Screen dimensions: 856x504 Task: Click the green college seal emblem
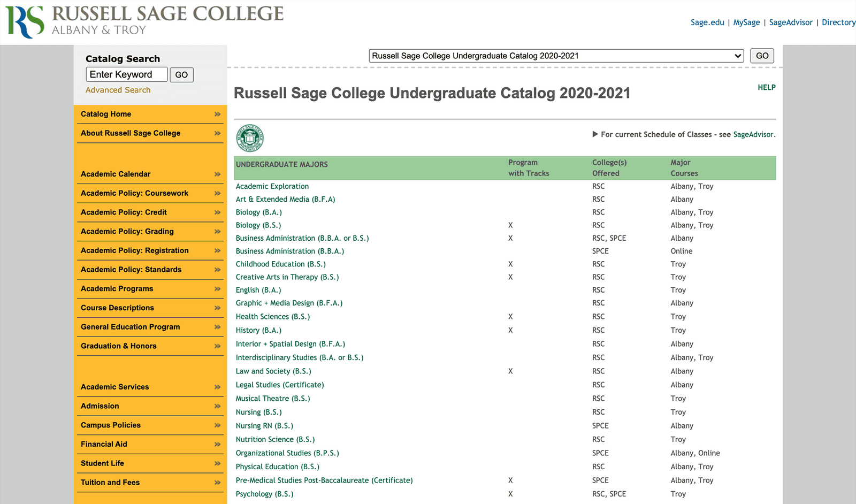point(250,138)
